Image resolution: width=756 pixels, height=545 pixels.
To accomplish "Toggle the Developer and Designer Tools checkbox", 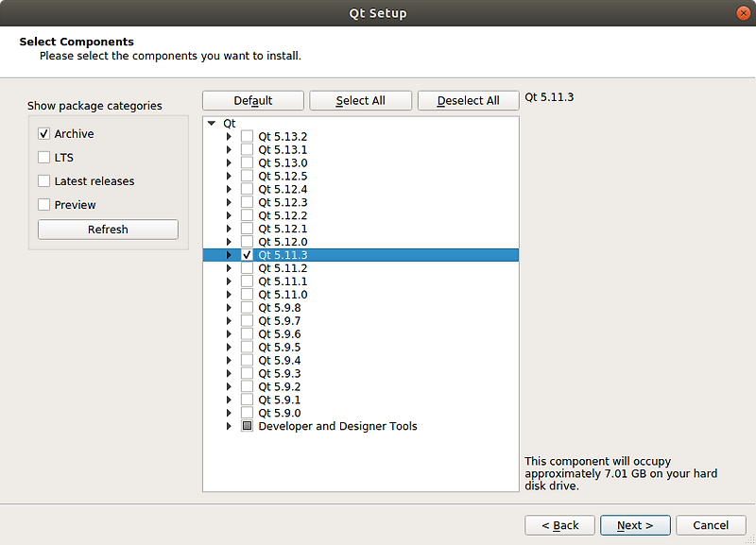I will 247,426.
